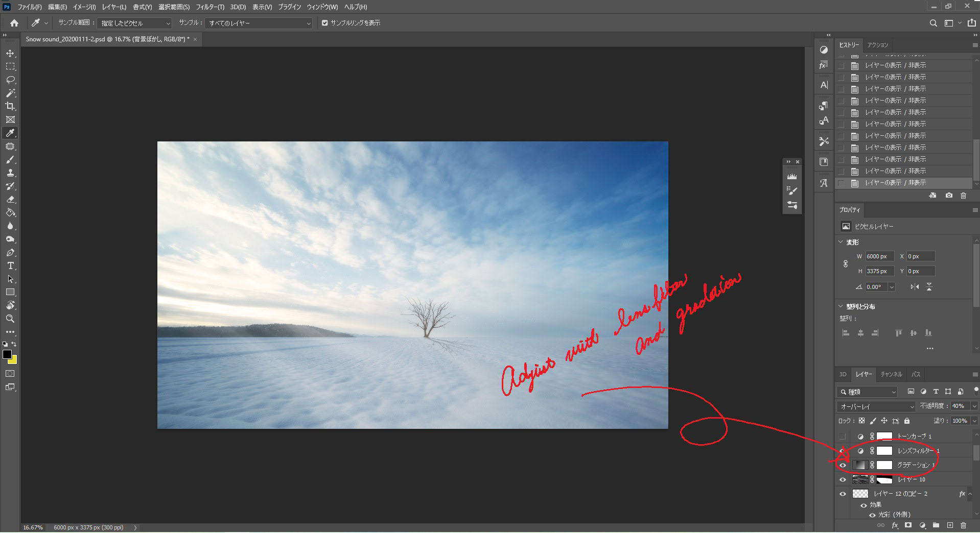This screenshot has width=980, height=533.
Task: Open the ウィンドウ(W) menu
Action: pyautogui.click(x=322, y=7)
